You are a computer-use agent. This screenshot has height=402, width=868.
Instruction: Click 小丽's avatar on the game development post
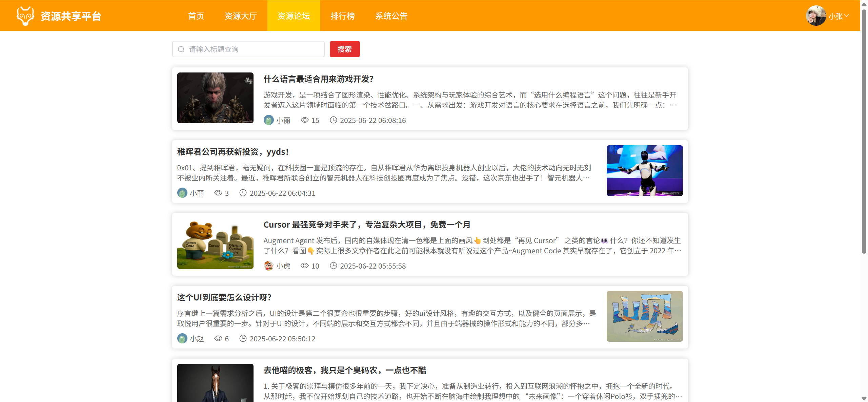pyautogui.click(x=269, y=120)
